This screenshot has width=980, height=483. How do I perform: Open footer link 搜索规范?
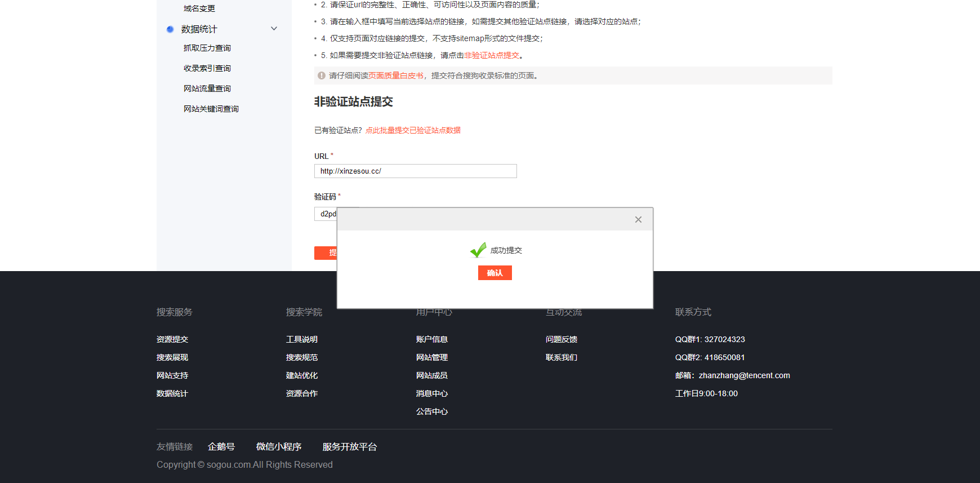(x=302, y=357)
